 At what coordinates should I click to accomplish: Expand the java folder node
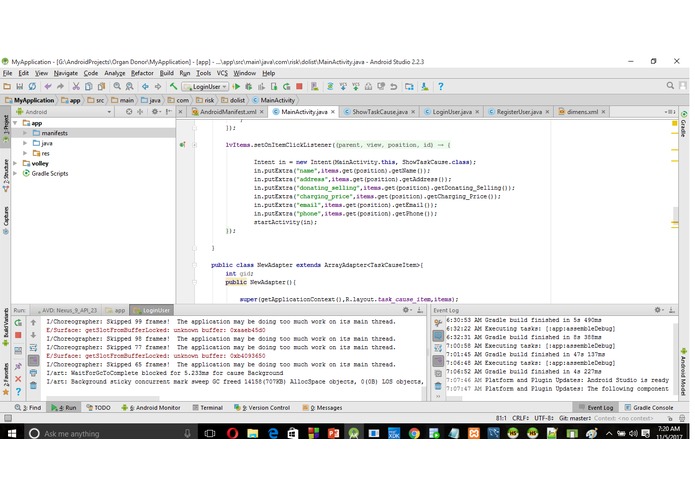tap(25, 143)
